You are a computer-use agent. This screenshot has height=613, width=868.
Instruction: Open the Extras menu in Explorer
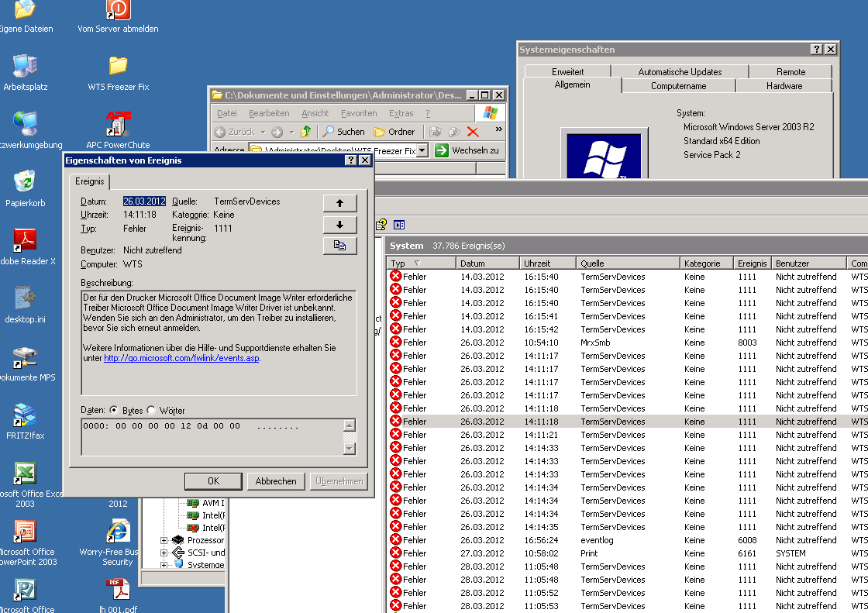[401, 113]
